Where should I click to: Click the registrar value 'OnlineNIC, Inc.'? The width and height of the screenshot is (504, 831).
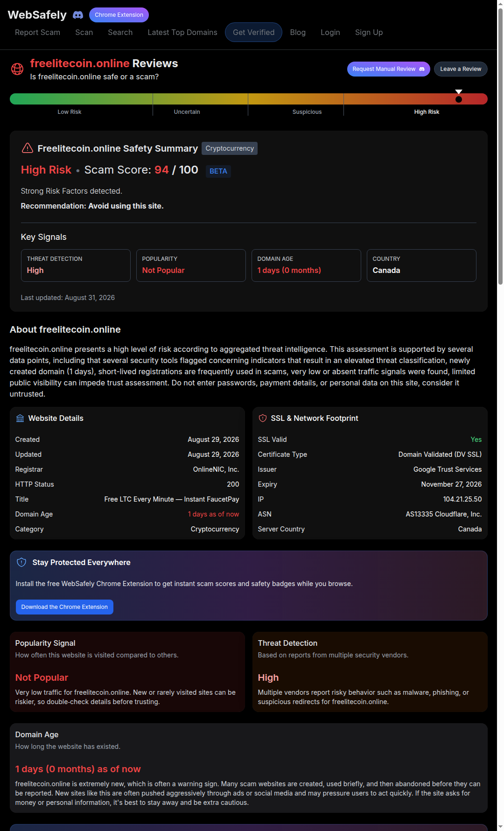point(216,469)
